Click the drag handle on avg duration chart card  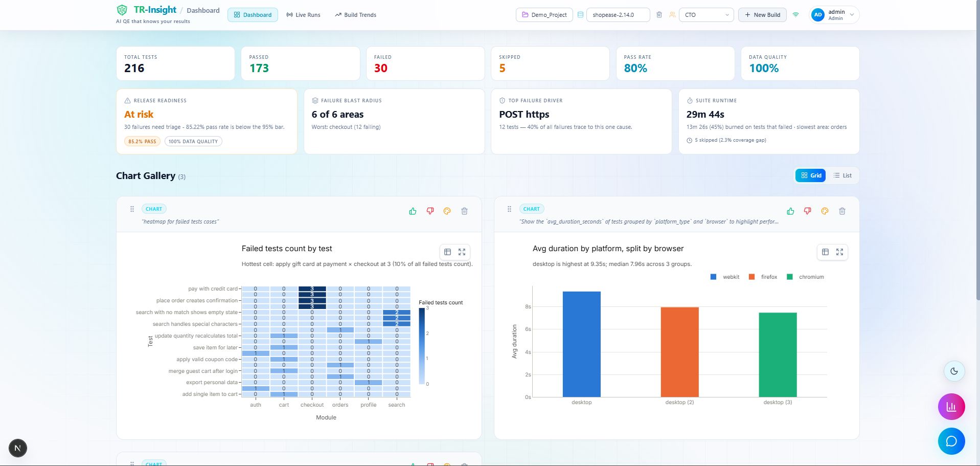(509, 209)
